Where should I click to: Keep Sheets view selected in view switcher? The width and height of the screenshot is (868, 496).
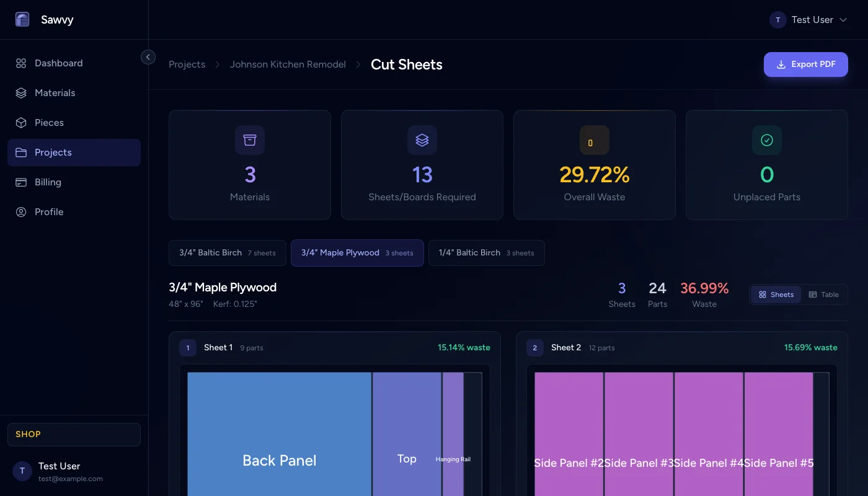point(776,294)
